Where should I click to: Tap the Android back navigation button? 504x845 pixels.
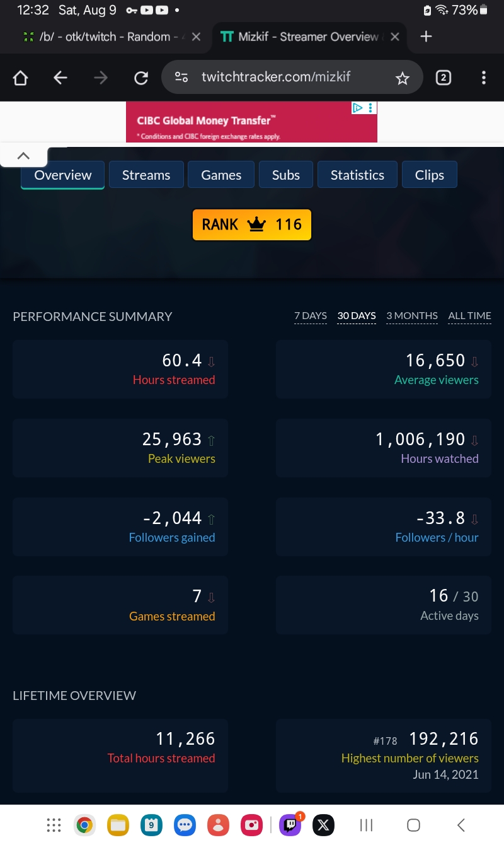coord(461,825)
